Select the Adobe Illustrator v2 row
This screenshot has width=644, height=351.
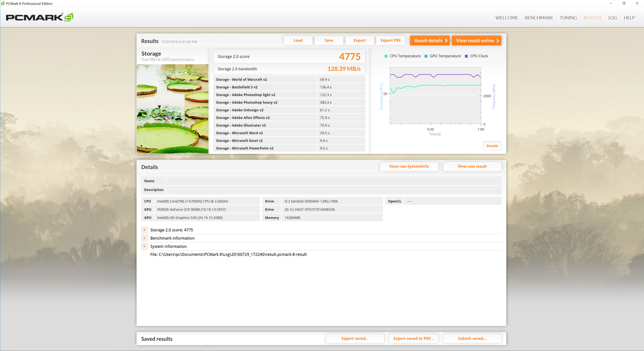[289, 126]
